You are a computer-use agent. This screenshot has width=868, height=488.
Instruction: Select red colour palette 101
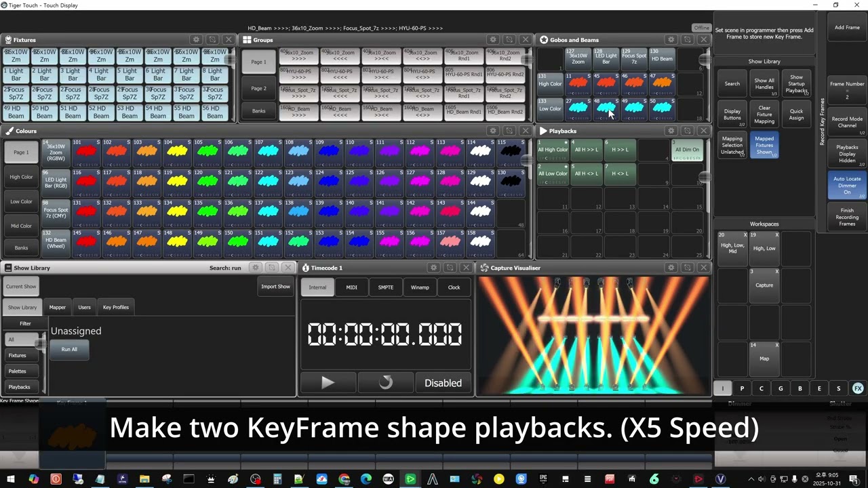tap(86, 152)
